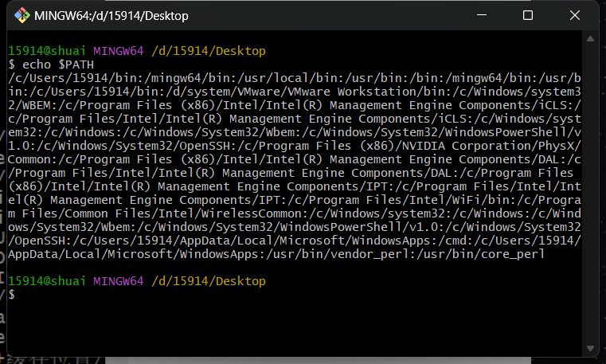This screenshot has width=606, height=364.
Task: Click the scrollbar down arrow
Action: 591,347
